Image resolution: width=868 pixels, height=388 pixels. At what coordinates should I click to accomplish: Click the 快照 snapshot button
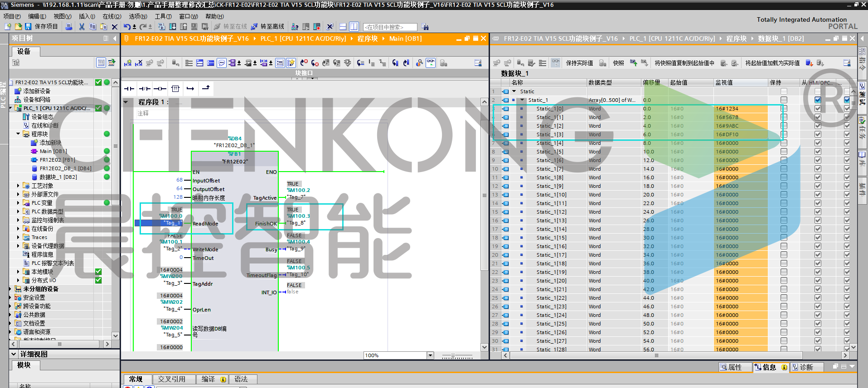coord(618,63)
